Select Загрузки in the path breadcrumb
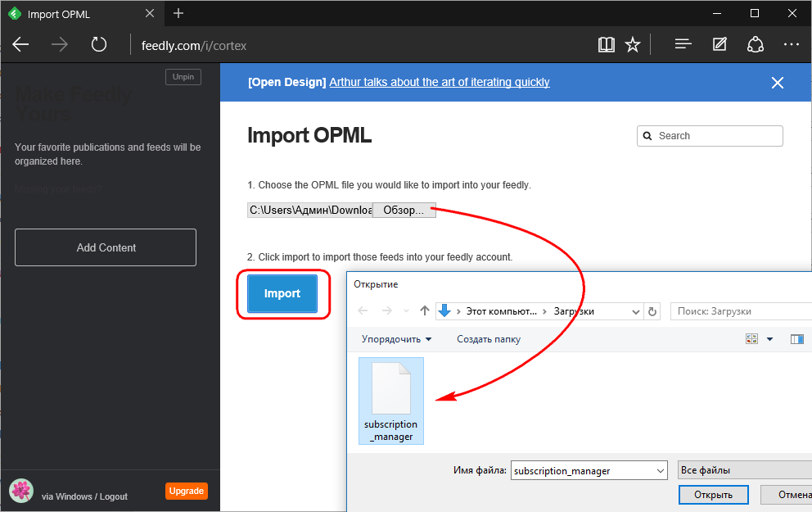This screenshot has width=812, height=512. click(574, 311)
